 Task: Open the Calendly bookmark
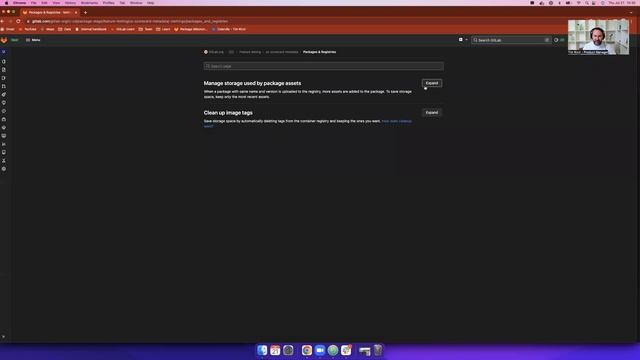[x=229, y=29]
